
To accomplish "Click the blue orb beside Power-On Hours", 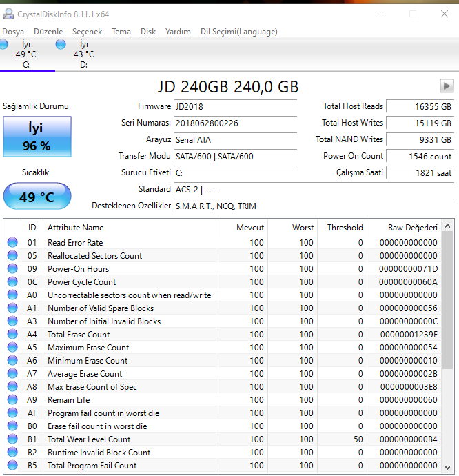I will (12, 269).
